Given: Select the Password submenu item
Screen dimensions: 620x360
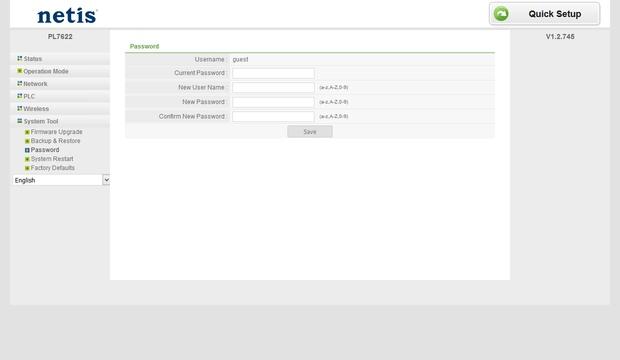Looking at the screenshot, I should 45,150.
